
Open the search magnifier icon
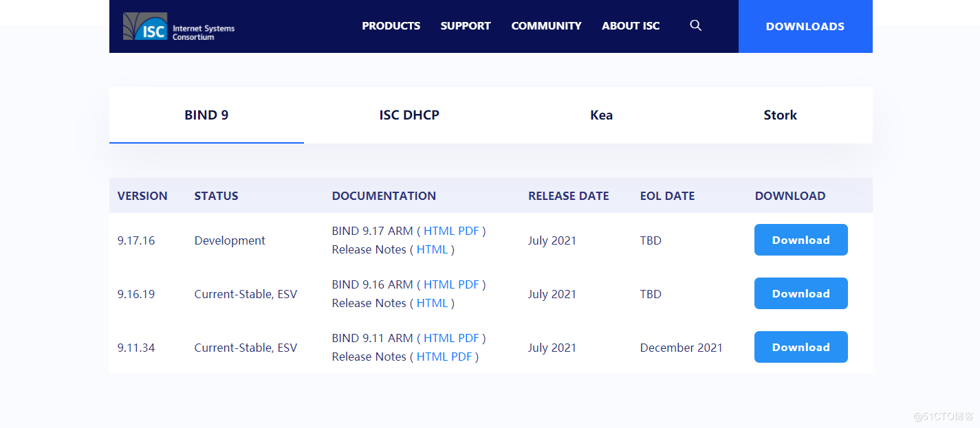click(x=695, y=25)
